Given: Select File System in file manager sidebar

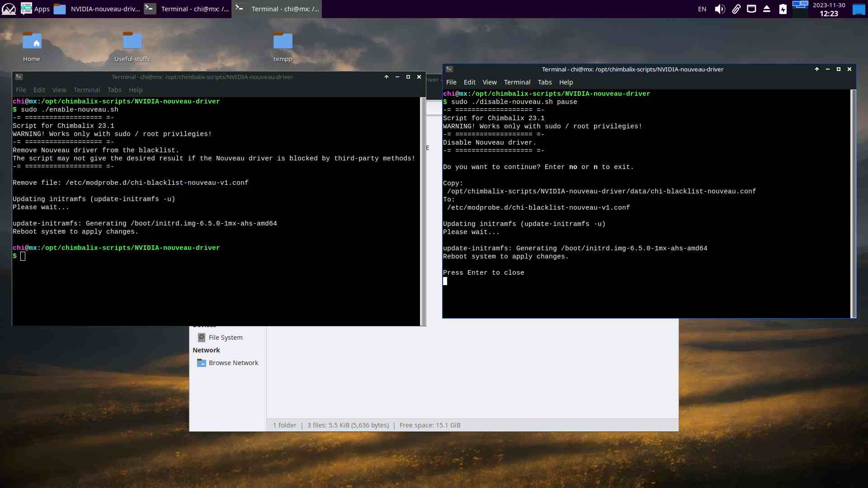Looking at the screenshot, I should point(225,338).
